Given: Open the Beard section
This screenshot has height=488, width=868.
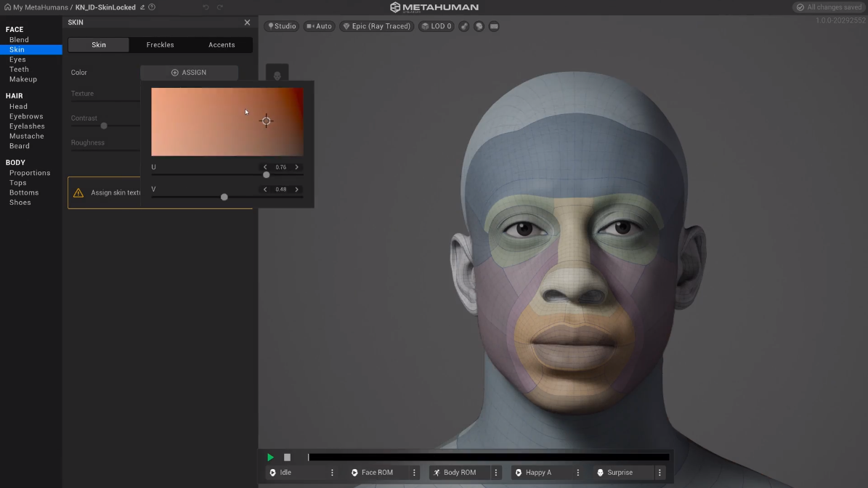Looking at the screenshot, I should (20, 146).
